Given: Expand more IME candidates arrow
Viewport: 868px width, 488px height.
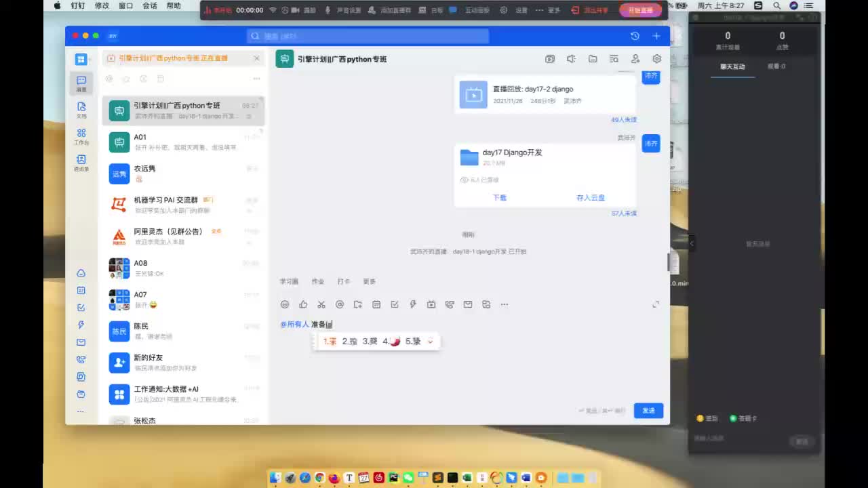Looking at the screenshot, I should click(430, 341).
